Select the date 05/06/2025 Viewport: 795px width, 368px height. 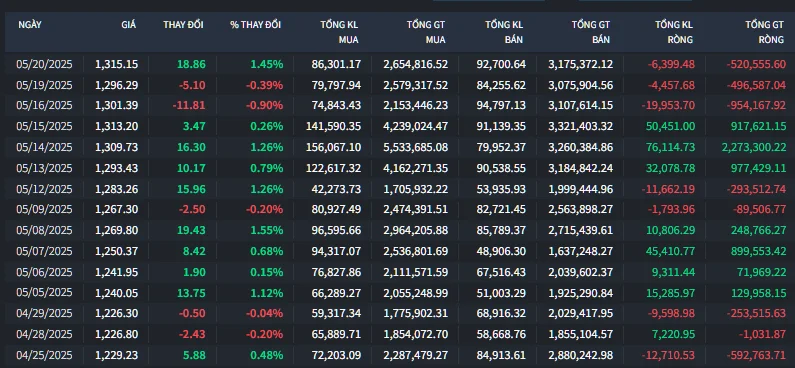[44, 272]
